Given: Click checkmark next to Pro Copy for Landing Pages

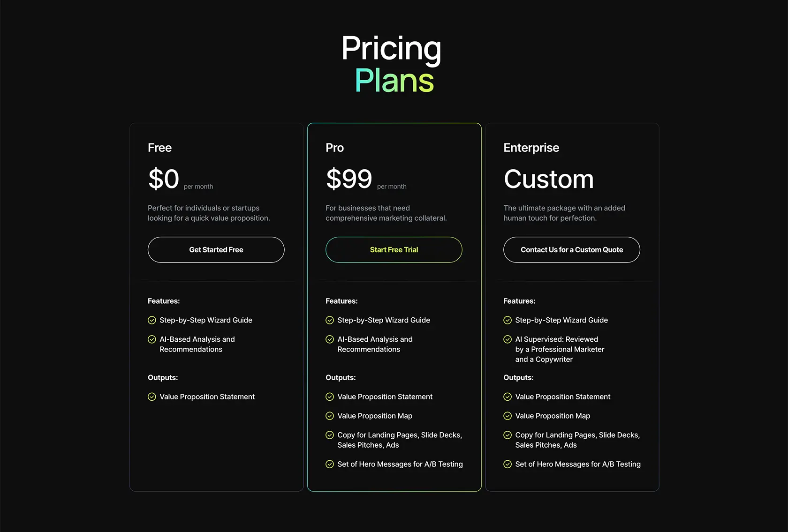Looking at the screenshot, I should coord(330,435).
